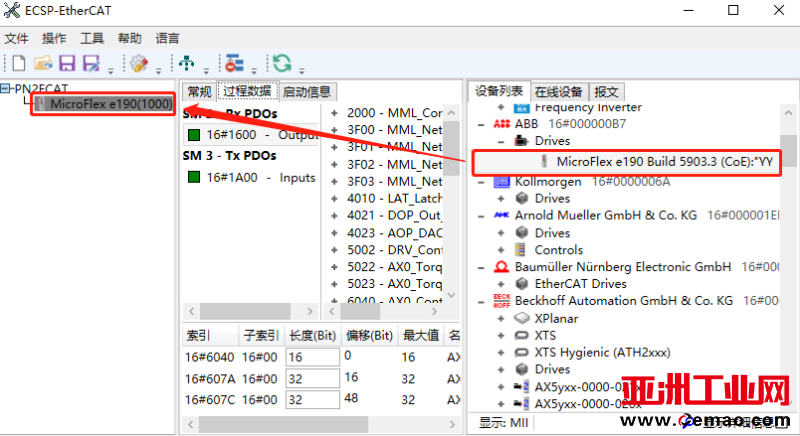Edit the 长度(Bit) field for 16#607C

click(312, 399)
